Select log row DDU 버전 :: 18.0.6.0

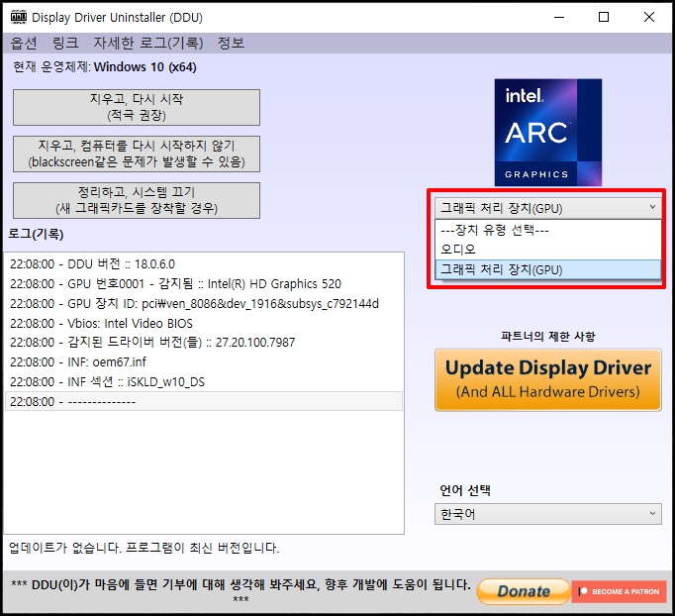click(x=204, y=263)
